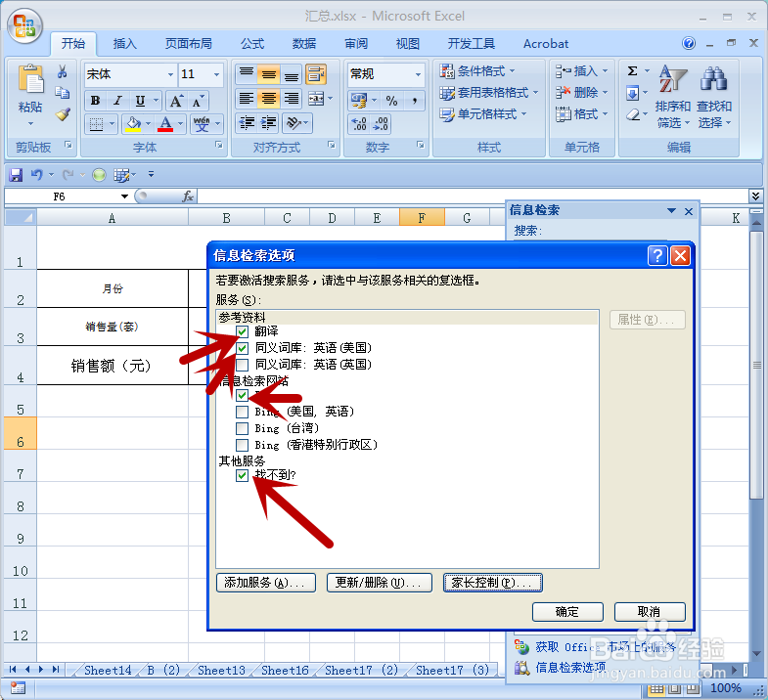Click the cell borders icon

point(96,124)
